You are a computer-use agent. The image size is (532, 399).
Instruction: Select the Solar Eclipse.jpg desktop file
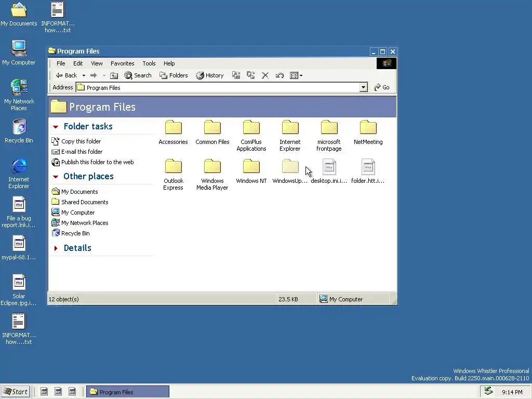(x=19, y=290)
